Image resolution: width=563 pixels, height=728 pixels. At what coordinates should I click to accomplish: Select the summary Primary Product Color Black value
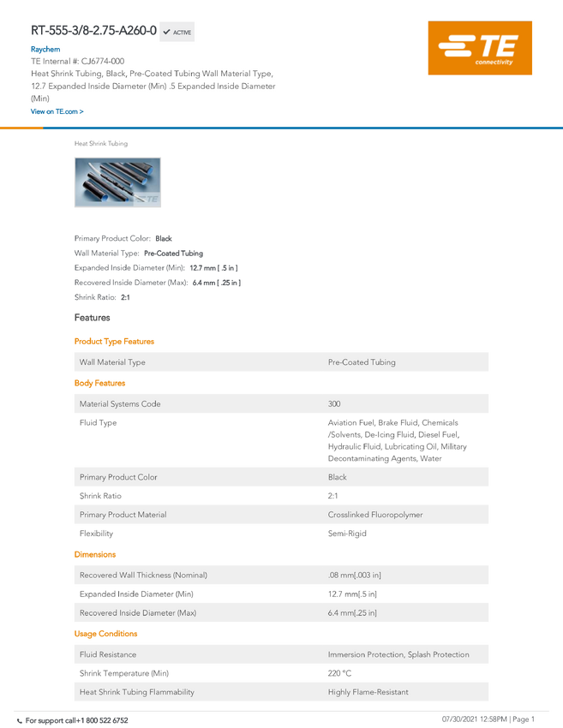(x=164, y=239)
